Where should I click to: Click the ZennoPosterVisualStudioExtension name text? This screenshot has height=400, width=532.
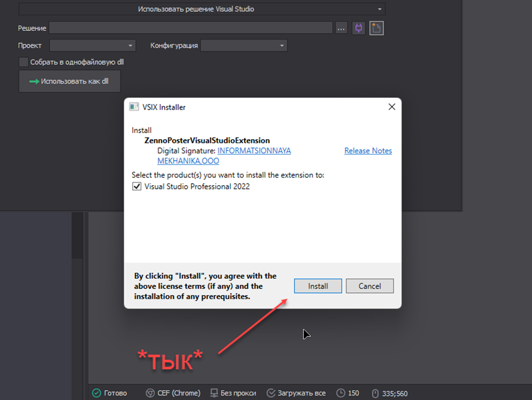(x=207, y=141)
